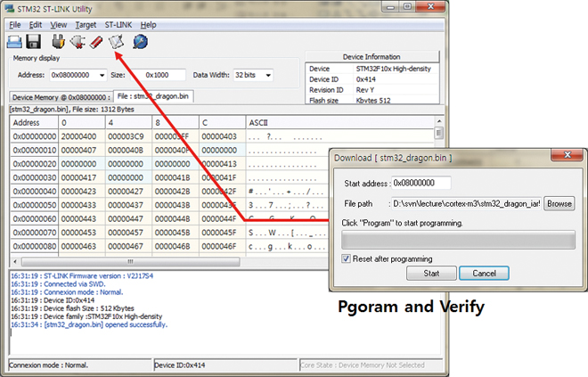Click the Size input field 0x1000
588x377 pixels.
click(158, 75)
